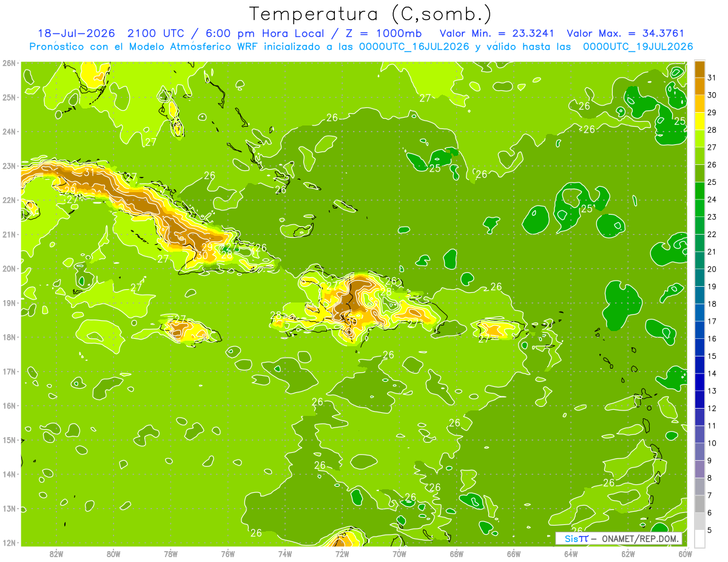Click the longitude axis label "76W"
Screen dimensions: 728x562
click(228, 554)
